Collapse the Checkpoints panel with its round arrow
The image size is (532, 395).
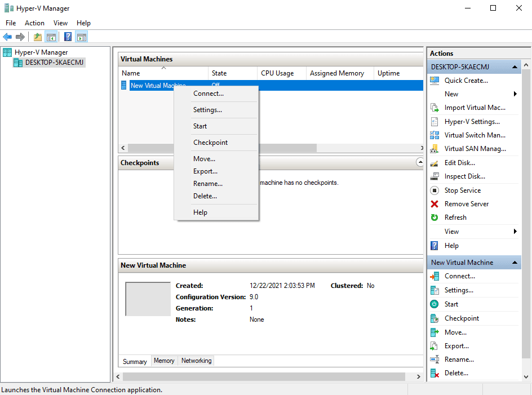click(x=420, y=162)
